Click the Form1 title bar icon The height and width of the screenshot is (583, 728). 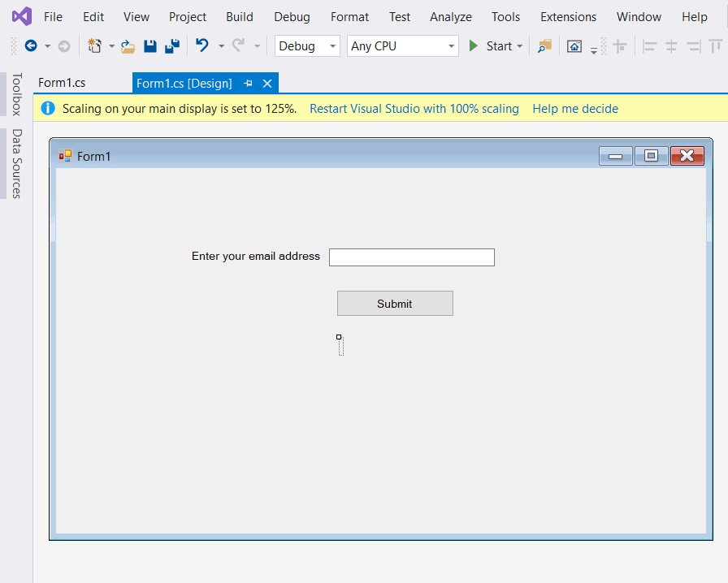(66, 156)
